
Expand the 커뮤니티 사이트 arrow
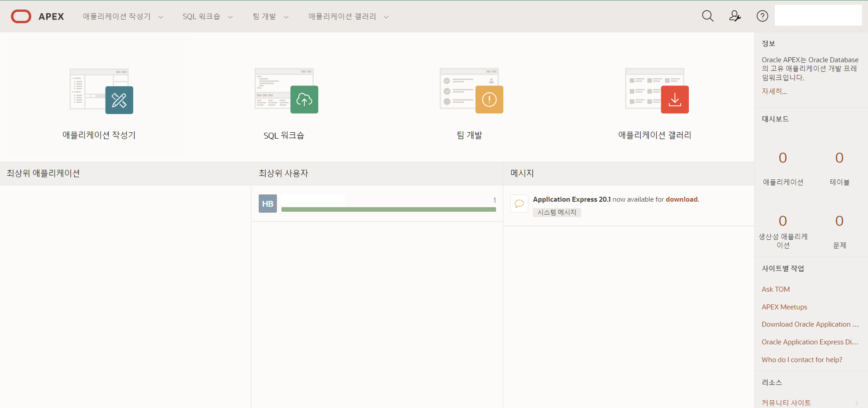pos(857,403)
